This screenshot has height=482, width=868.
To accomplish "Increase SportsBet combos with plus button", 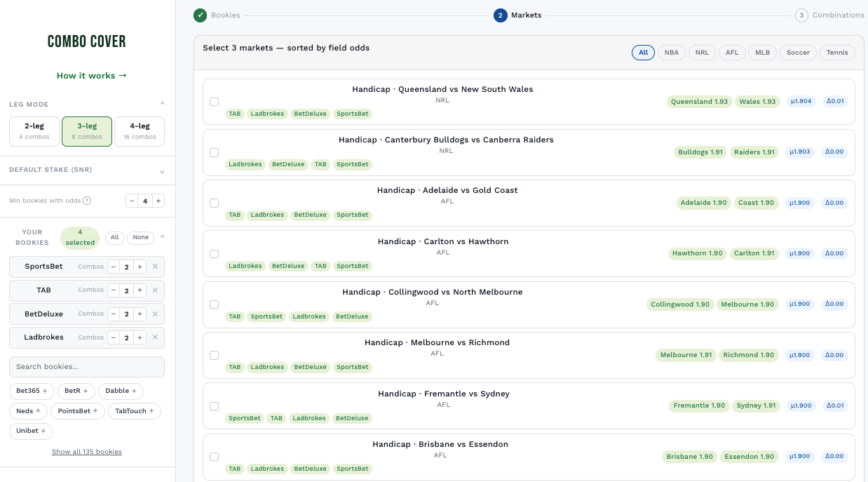I will [x=140, y=267].
